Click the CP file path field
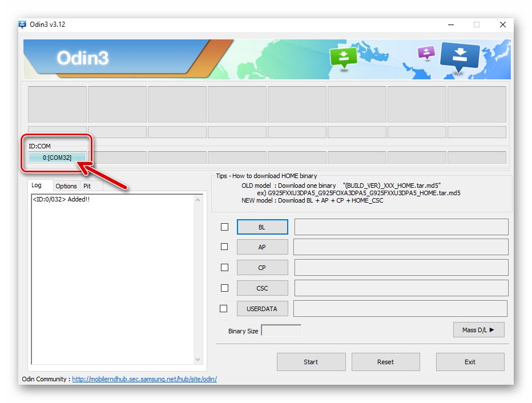The image size is (532, 403). 401,267
